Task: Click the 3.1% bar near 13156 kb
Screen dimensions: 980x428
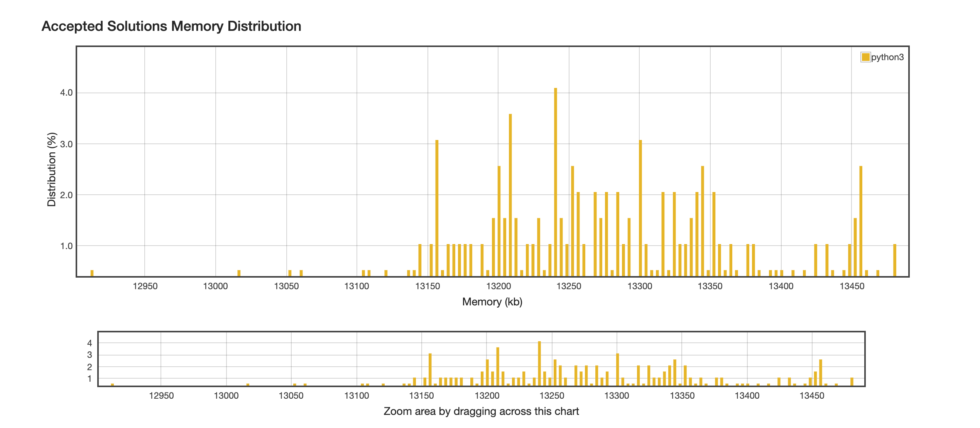Action: (437, 208)
